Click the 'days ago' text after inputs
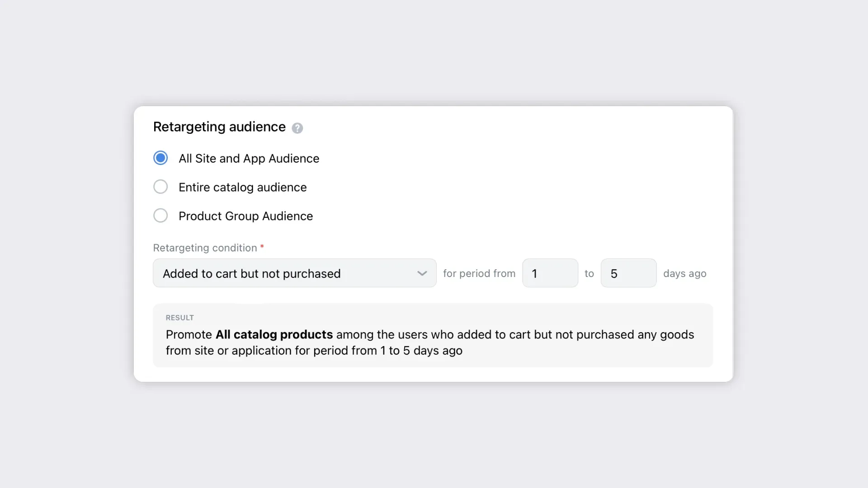Viewport: 868px width, 488px height. 684,274
